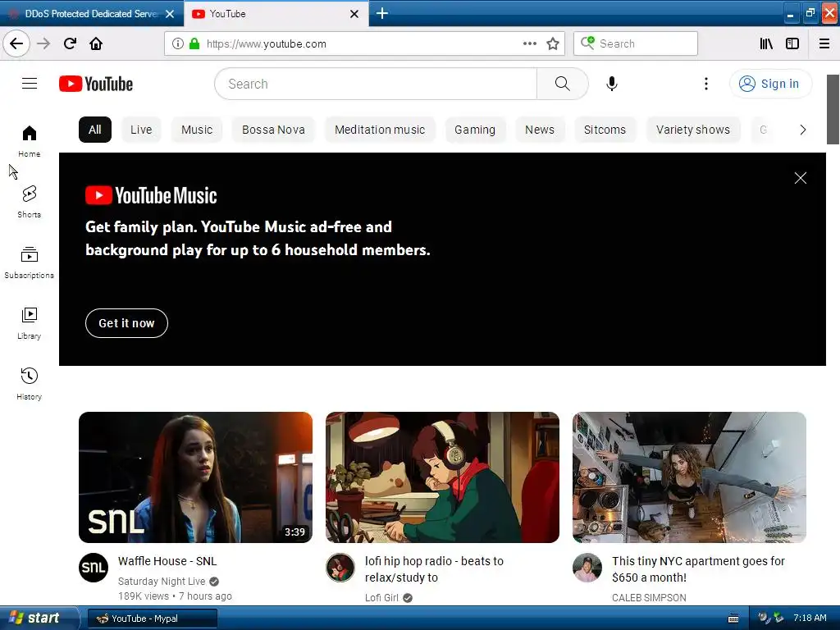Screen dimensions: 840x630
Task: Open the browser Library icon
Action: (766, 43)
